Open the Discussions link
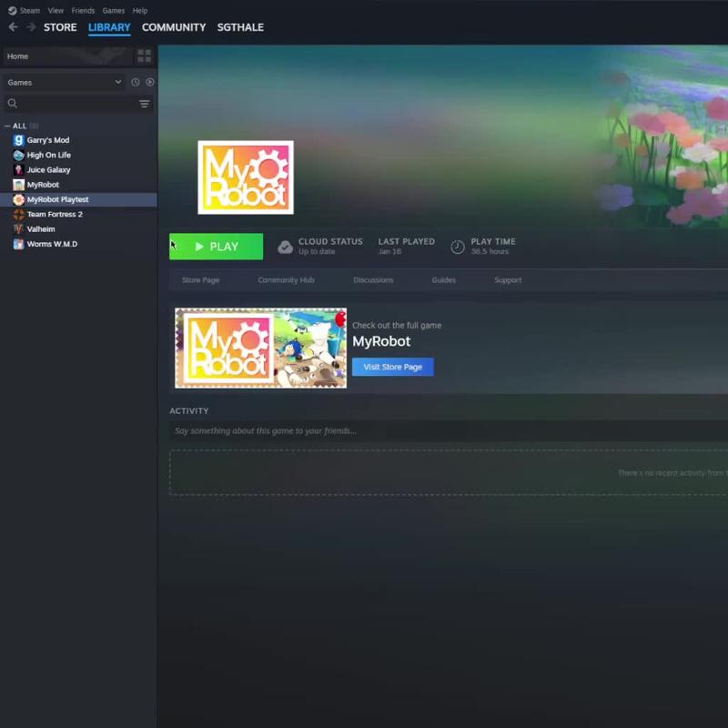Viewport: 728px width, 728px height. pyautogui.click(x=373, y=280)
